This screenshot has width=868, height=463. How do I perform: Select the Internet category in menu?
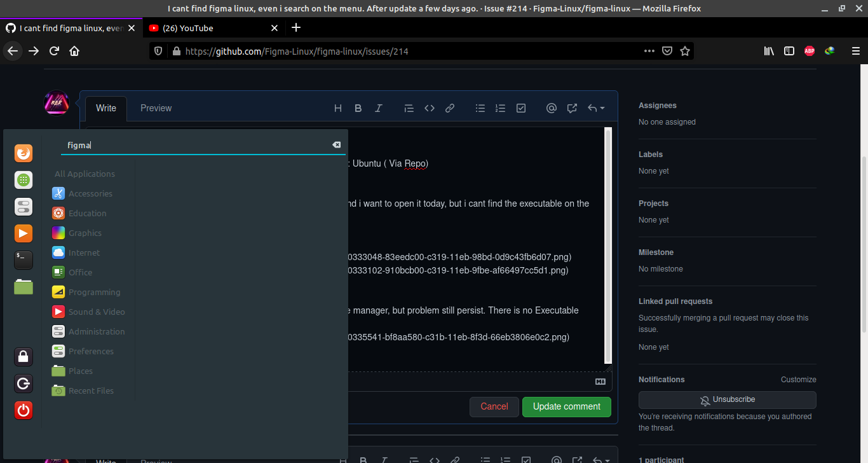[84, 252]
